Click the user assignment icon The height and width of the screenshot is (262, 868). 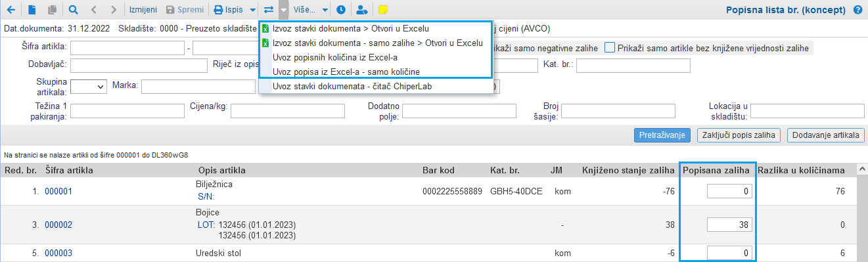(361, 10)
